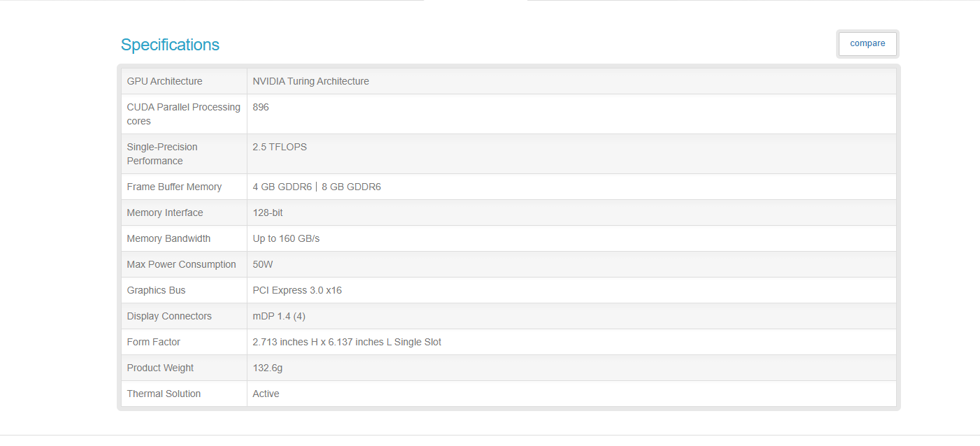Click the Form Factor dimensions value
Viewport: 980px width, 446px height.
point(347,342)
